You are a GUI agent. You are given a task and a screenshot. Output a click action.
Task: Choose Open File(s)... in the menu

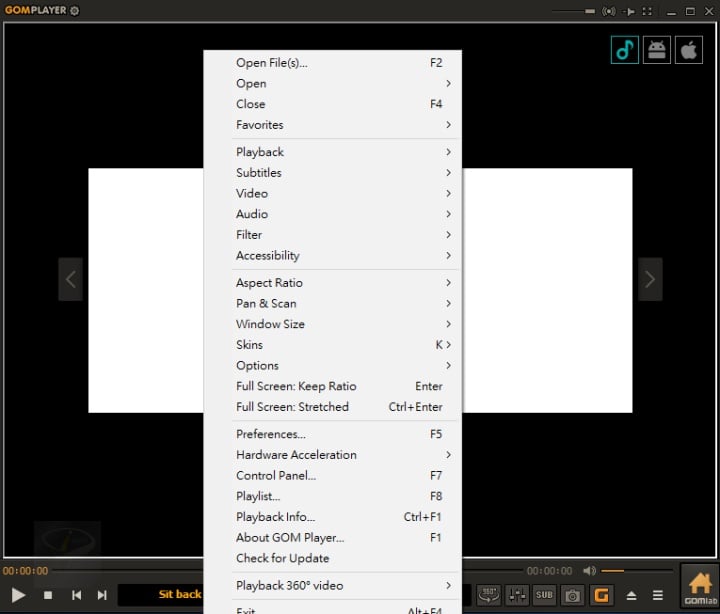272,63
